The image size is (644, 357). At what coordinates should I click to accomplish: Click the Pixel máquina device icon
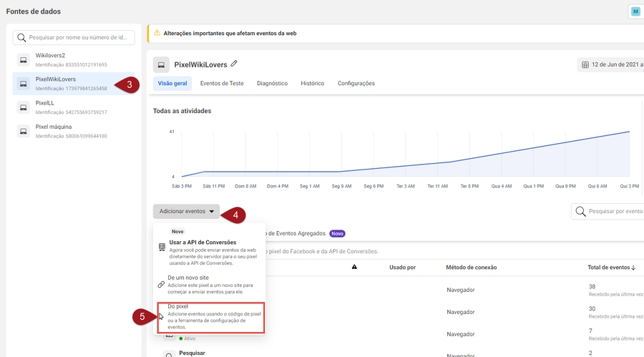pyautogui.click(x=23, y=131)
